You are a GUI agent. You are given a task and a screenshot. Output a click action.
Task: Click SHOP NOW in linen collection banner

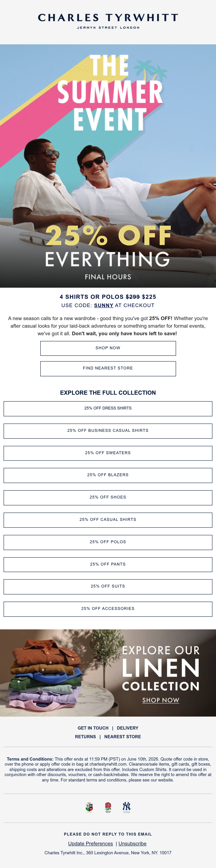pos(161,700)
